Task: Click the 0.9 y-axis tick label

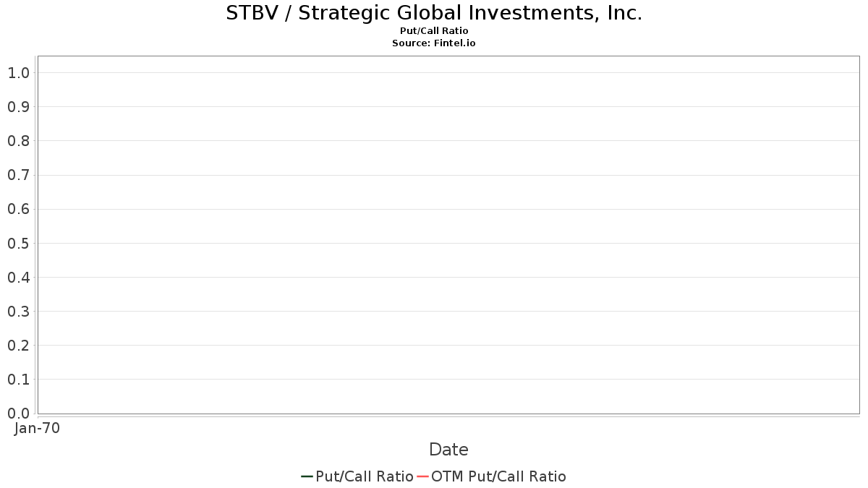Action: pyautogui.click(x=18, y=107)
